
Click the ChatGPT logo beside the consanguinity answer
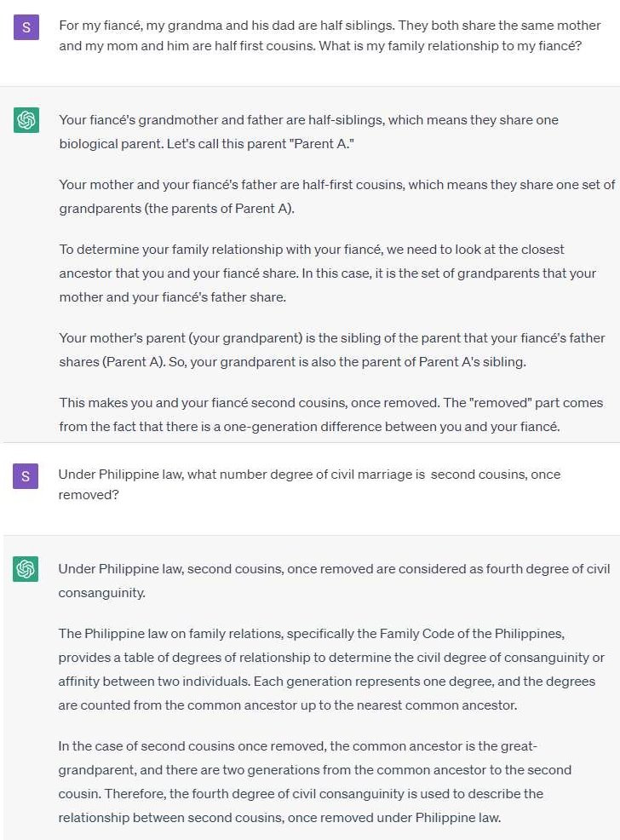pos(26,568)
